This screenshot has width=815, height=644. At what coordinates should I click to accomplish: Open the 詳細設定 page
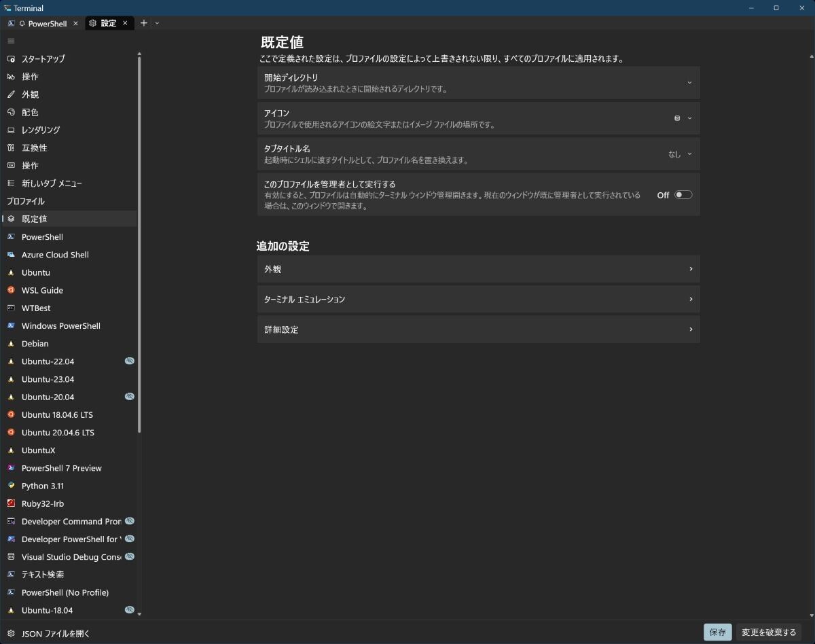click(x=479, y=329)
